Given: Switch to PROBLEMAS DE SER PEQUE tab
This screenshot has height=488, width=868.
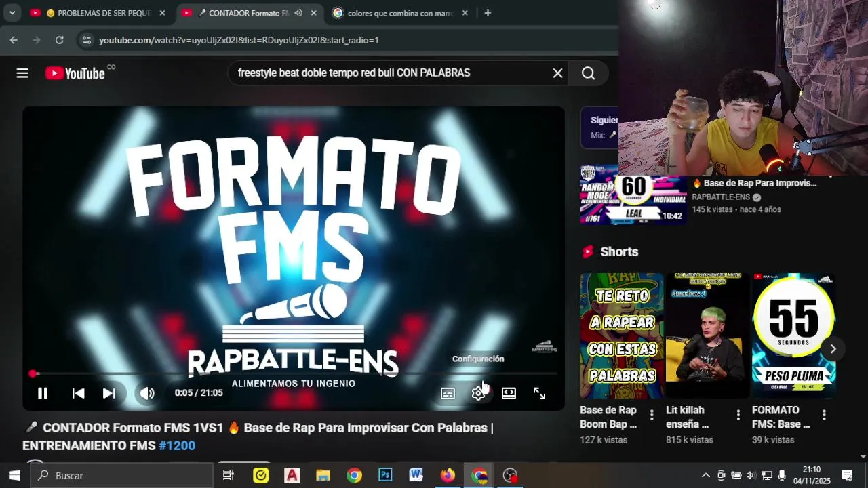Looking at the screenshot, I should [98, 13].
